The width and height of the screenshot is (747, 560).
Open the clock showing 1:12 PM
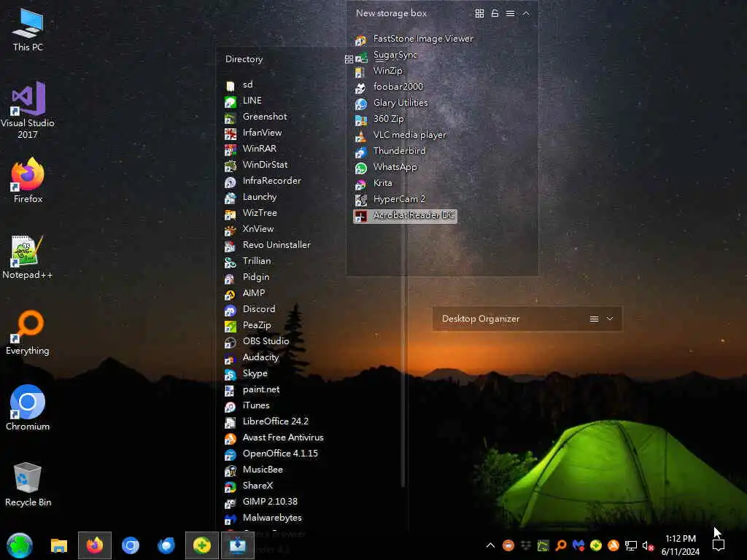pos(681,545)
